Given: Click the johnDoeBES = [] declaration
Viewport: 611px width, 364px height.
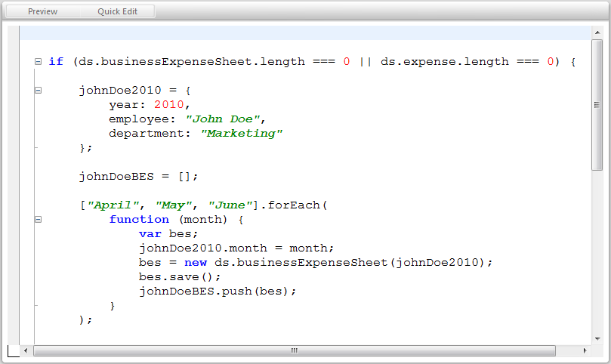Looking at the screenshot, I should click(138, 176).
